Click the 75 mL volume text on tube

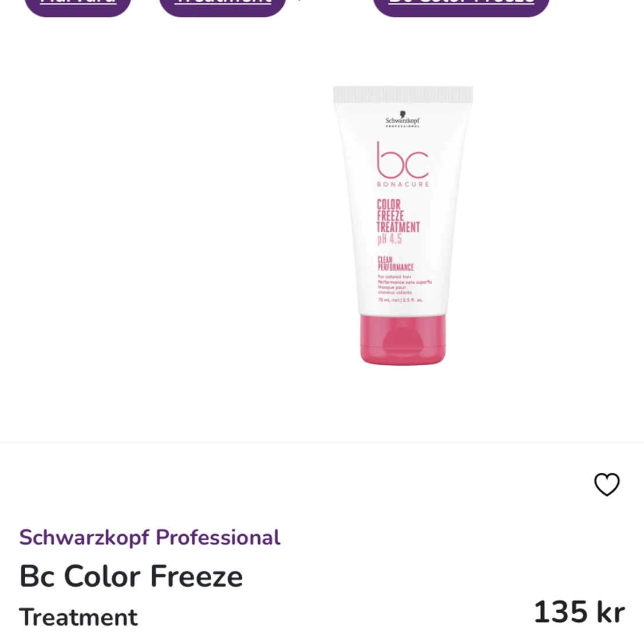400,300
